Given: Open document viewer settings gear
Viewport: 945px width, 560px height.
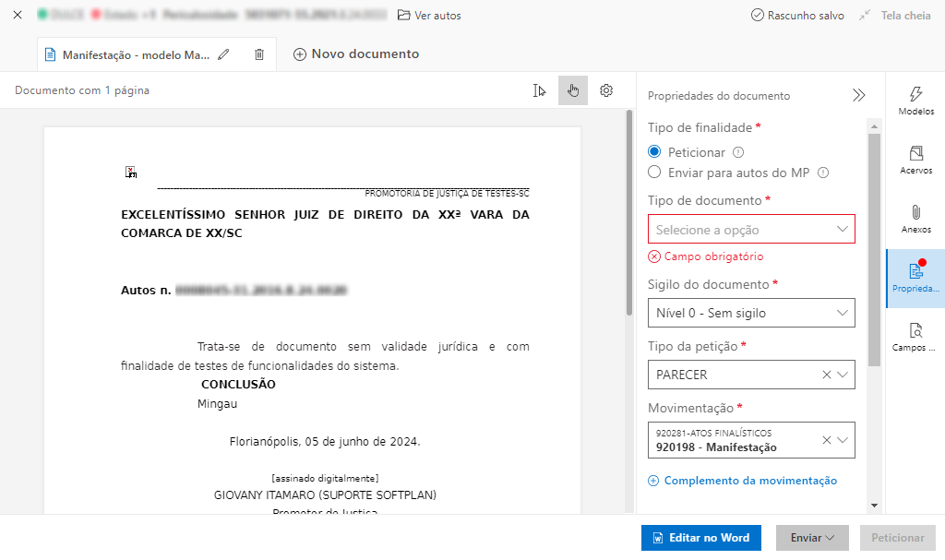Looking at the screenshot, I should coord(606,90).
